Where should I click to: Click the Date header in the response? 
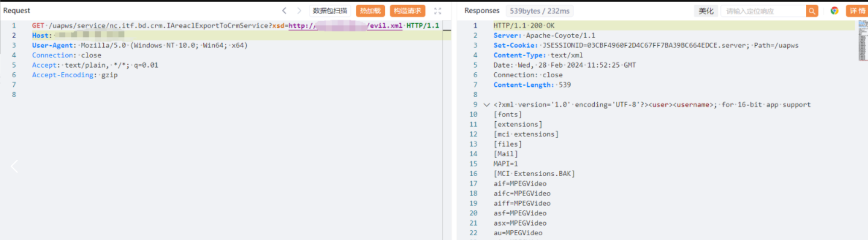point(565,65)
